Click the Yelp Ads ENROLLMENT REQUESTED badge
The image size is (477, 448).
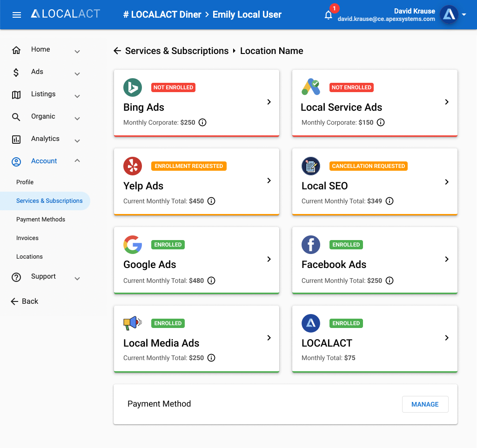click(x=189, y=166)
